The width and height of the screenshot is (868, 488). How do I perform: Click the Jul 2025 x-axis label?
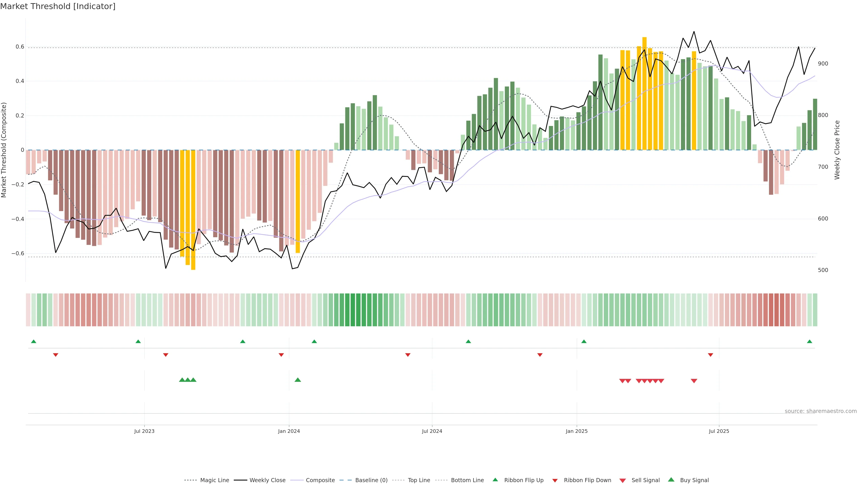(719, 431)
